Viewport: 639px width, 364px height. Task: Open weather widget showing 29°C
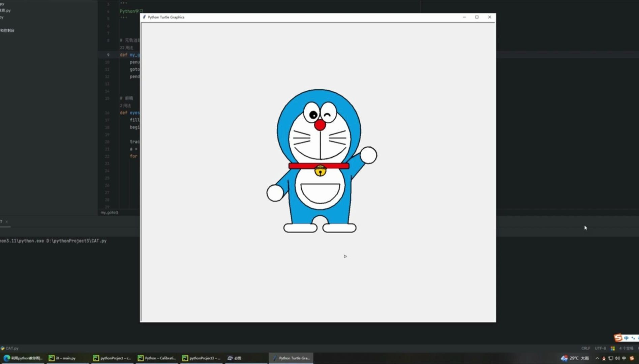tap(575, 358)
